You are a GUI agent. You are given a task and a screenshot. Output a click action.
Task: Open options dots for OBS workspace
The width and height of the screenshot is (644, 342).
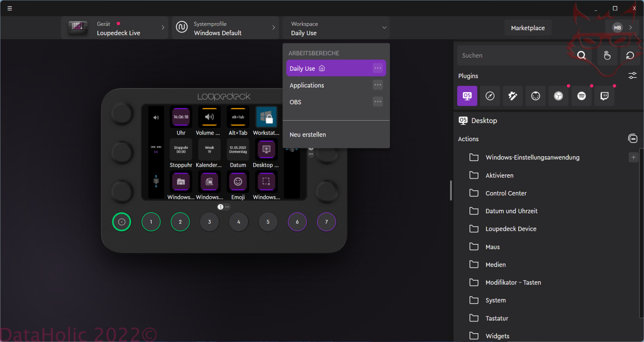tap(378, 102)
